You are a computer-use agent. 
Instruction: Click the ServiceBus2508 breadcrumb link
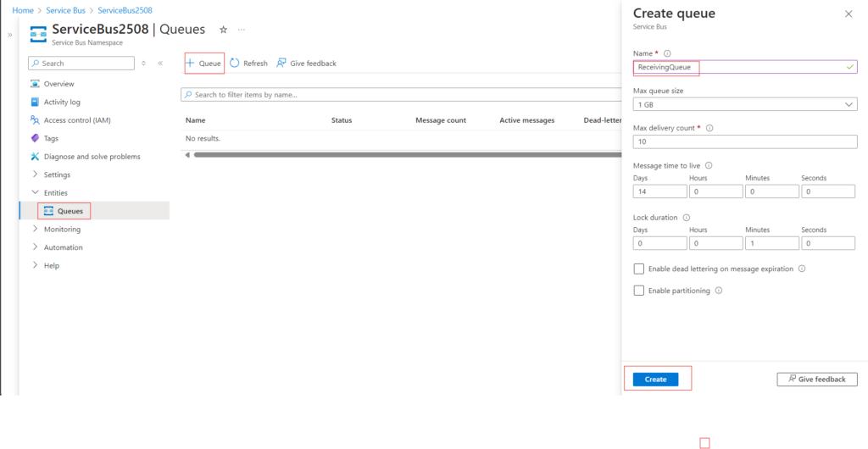pos(125,10)
